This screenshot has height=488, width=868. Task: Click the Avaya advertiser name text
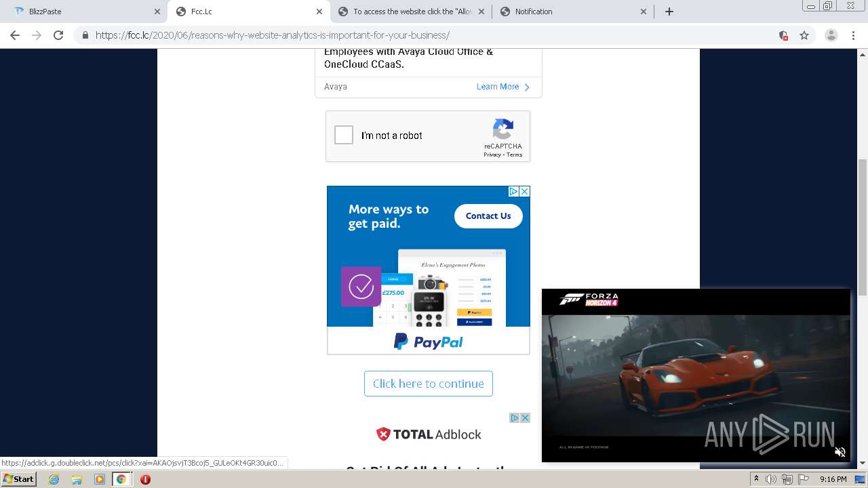(x=336, y=87)
